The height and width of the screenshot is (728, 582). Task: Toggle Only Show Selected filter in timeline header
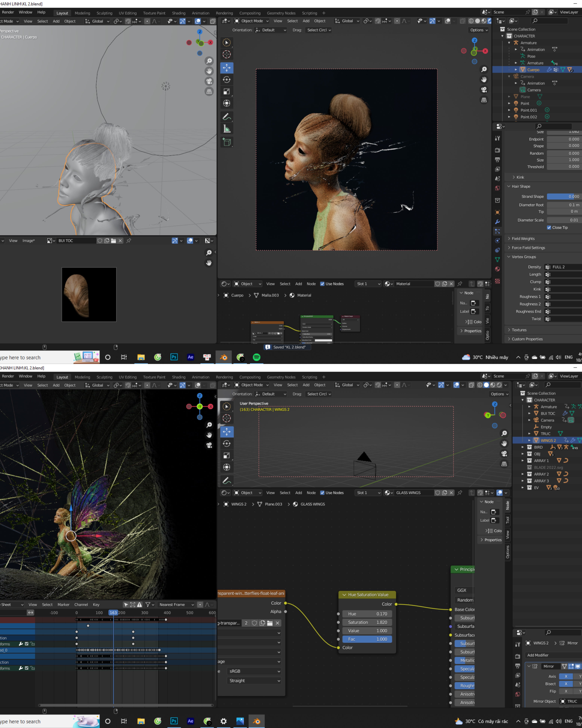pyautogui.click(x=126, y=604)
